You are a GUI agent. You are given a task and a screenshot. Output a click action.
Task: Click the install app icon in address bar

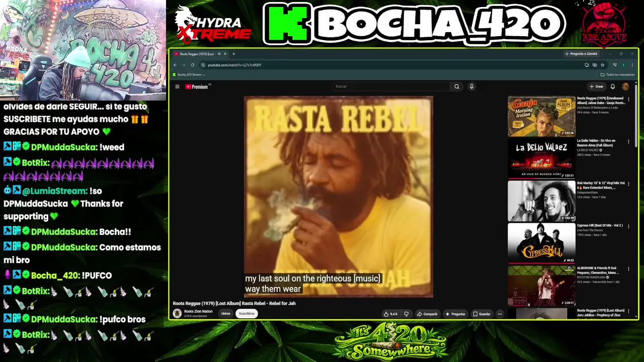coord(587,65)
